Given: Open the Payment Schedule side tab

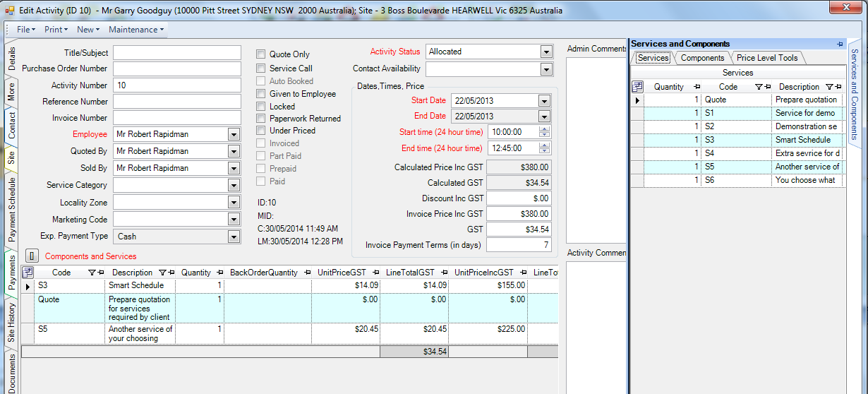Looking at the screenshot, I should click(x=11, y=210).
